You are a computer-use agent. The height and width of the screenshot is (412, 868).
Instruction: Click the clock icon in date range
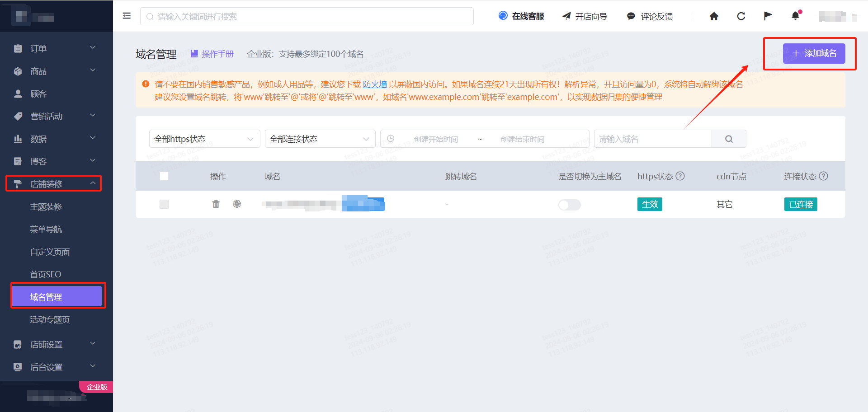[x=391, y=139]
